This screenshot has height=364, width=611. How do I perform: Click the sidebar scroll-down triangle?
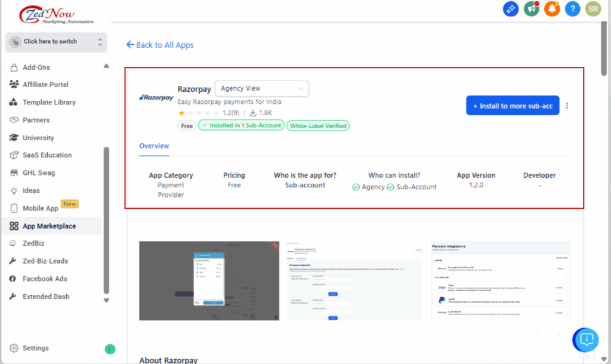click(106, 301)
